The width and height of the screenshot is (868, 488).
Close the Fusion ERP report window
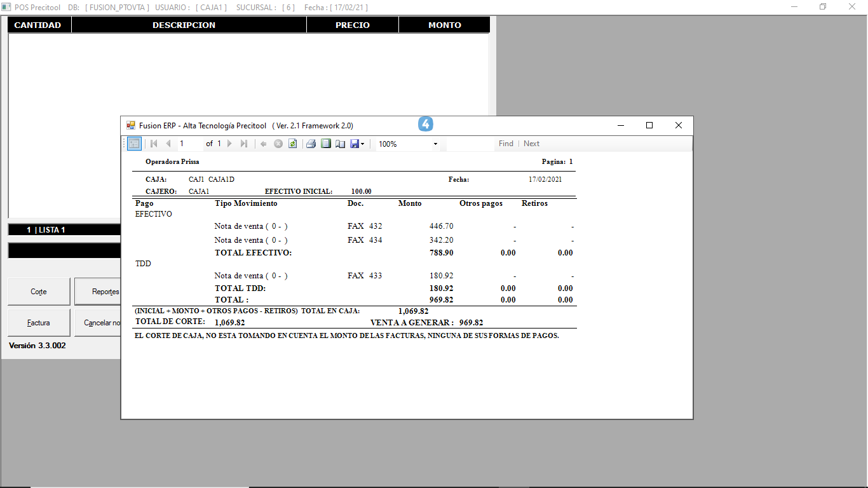[x=679, y=125]
